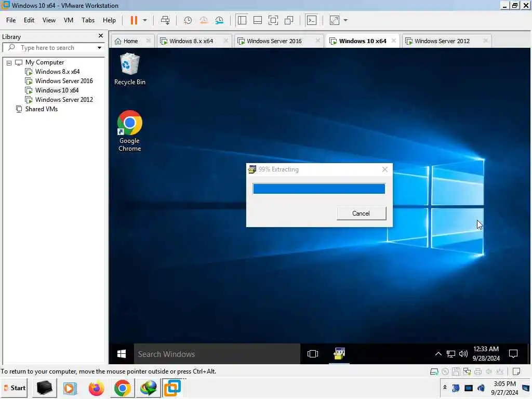Image resolution: width=532 pixels, height=399 pixels.
Task: Take a snapshot of this virtual machine
Action: click(188, 20)
